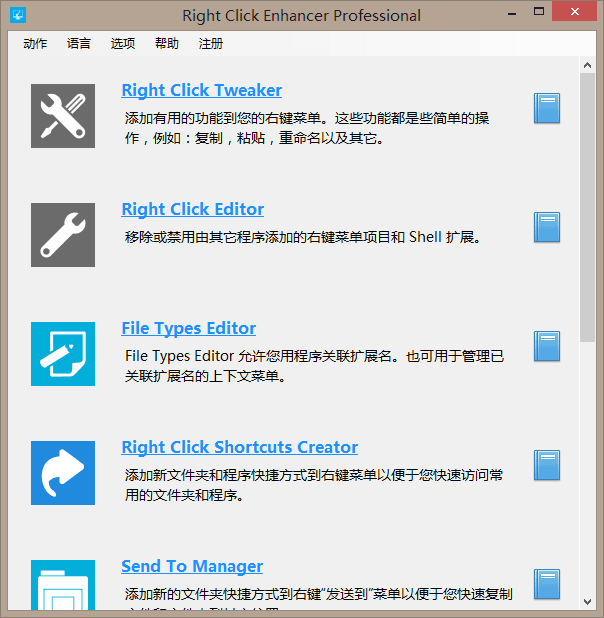Maximize the Right Click Enhancer window
The height and width of the screenshot is (618, 604).
[539, 12]
